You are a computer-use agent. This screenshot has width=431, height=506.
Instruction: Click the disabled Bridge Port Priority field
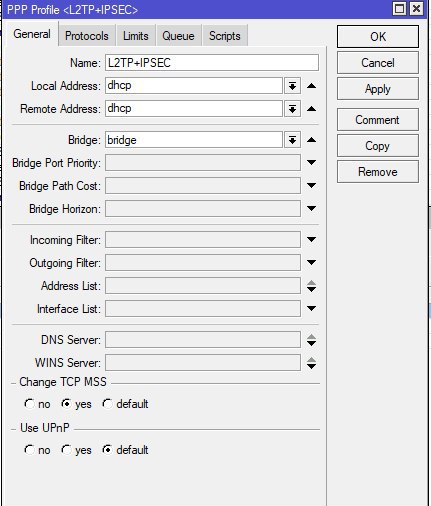click(x=203, y=163)
